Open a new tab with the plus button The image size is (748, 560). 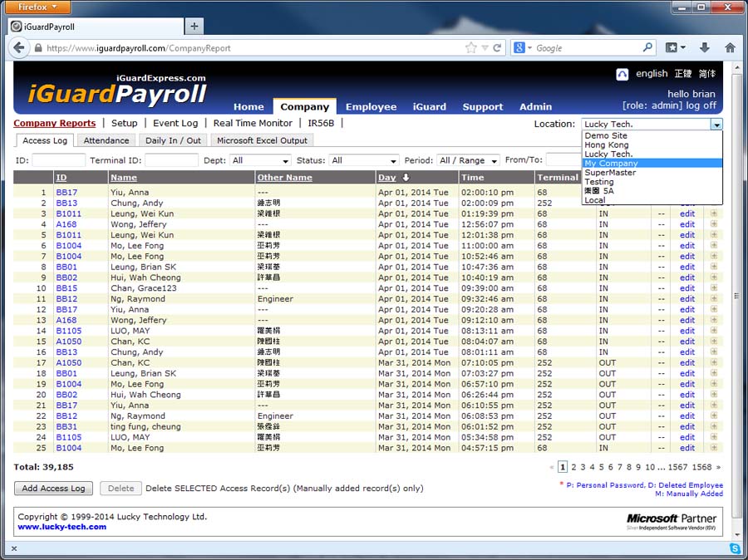coord(194,27)
